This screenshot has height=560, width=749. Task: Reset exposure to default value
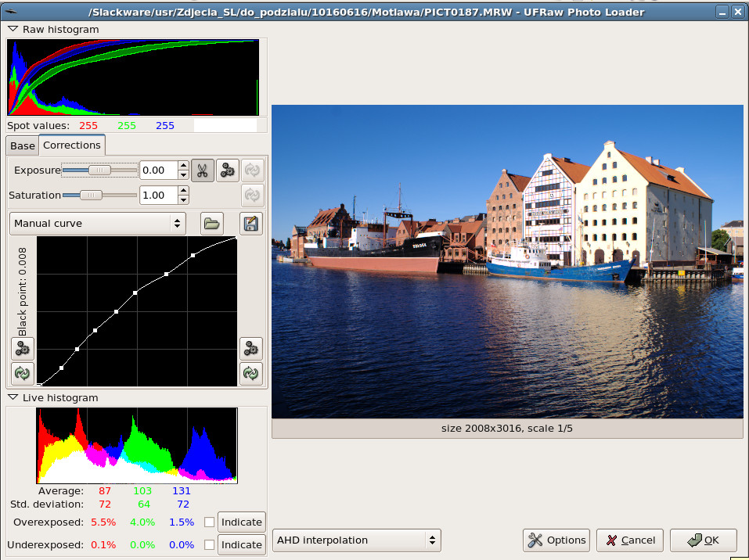252,171
